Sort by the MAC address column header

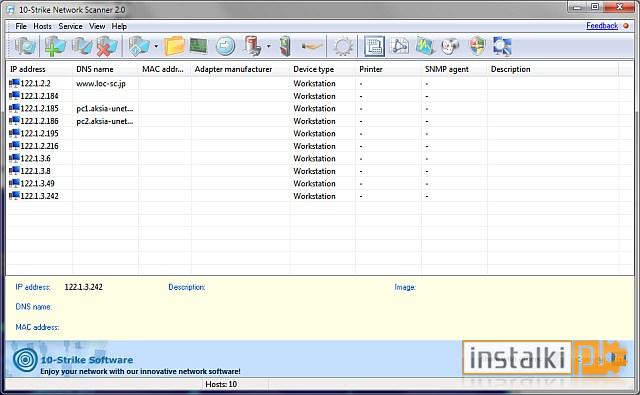(165, 69)
